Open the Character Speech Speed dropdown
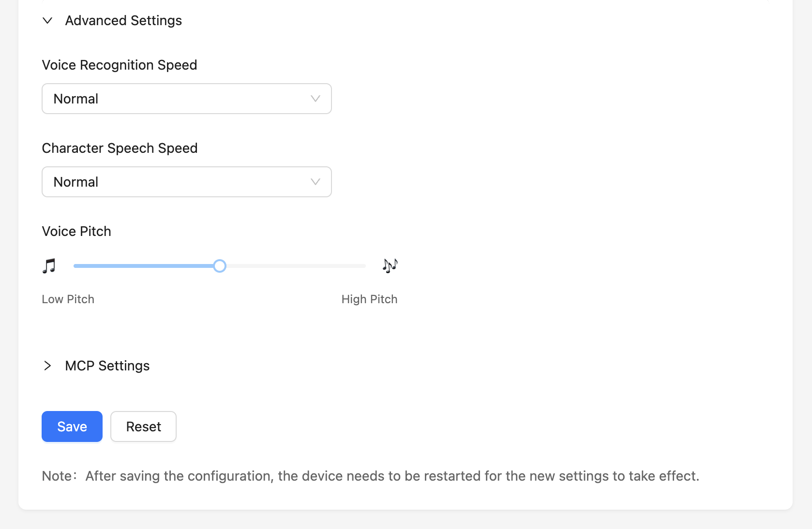The image size is (812, 529). click(186, 182)
